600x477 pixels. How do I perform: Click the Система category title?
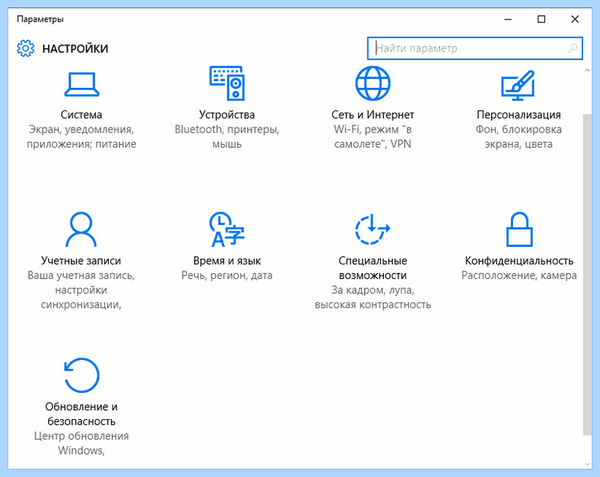[x=81, y=115]
